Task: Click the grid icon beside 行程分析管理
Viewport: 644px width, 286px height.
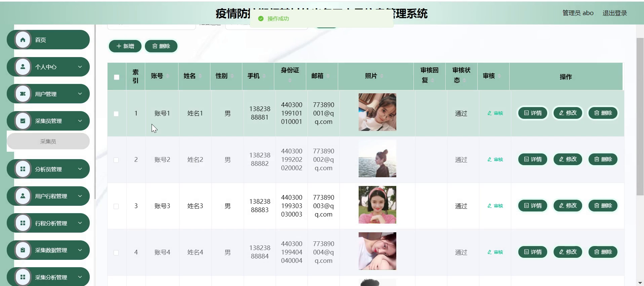Action: (x=23, y=223)
